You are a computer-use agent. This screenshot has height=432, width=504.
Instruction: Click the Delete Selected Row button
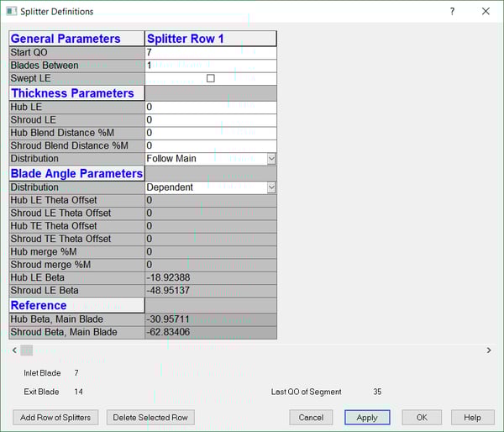tap(150, 418)
